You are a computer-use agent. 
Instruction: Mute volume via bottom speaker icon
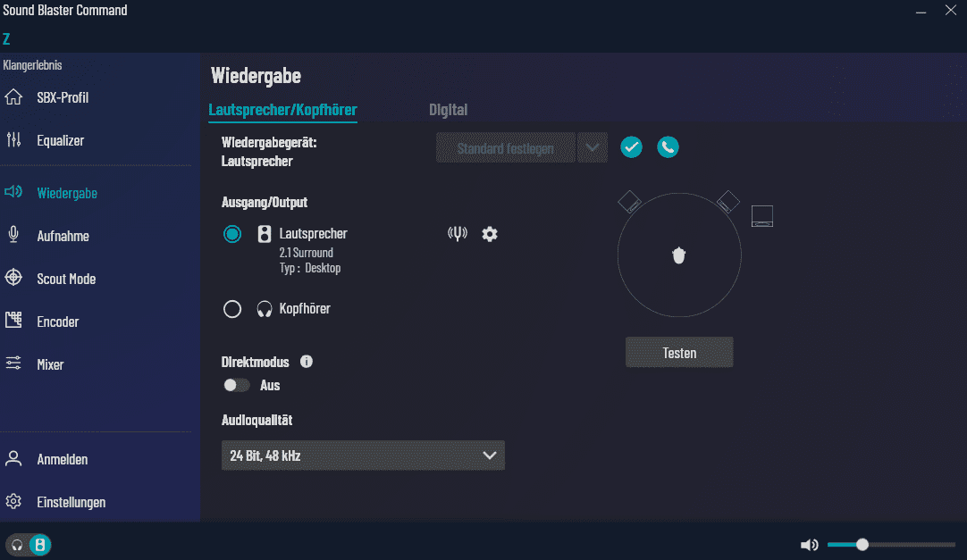[x=809, y=545]
